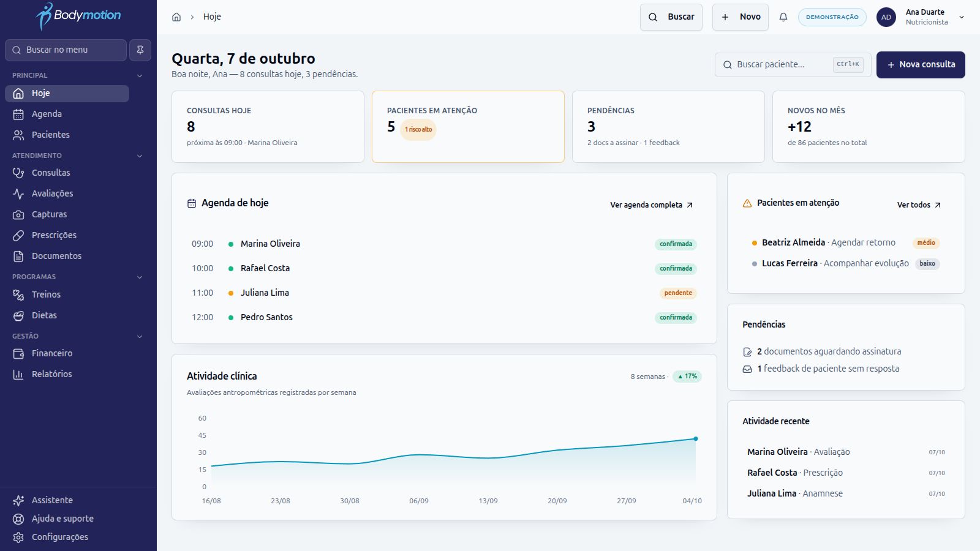
Task: Pin the sidebar menu
Action: [140, 50]
